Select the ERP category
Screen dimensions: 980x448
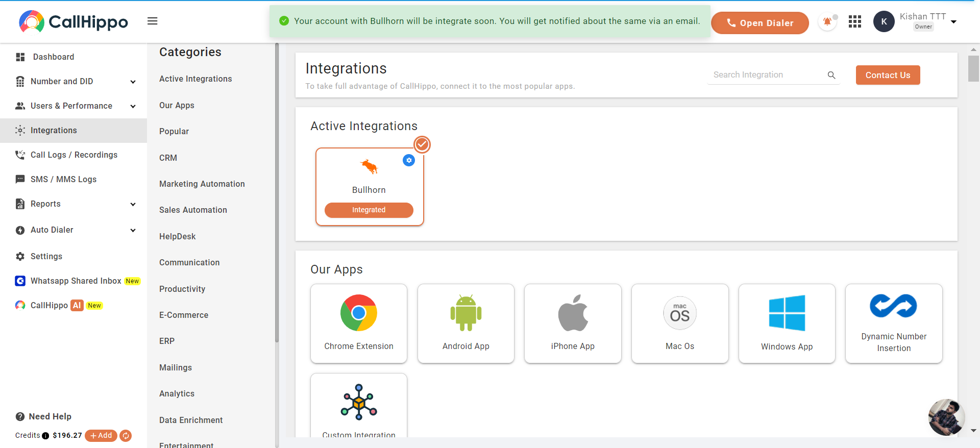click(x=167, y=341)
